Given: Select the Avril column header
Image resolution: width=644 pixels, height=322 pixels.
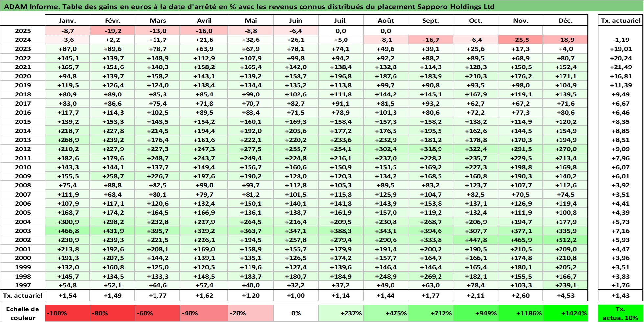Looking at the screenshot, I should click(204, 20).
